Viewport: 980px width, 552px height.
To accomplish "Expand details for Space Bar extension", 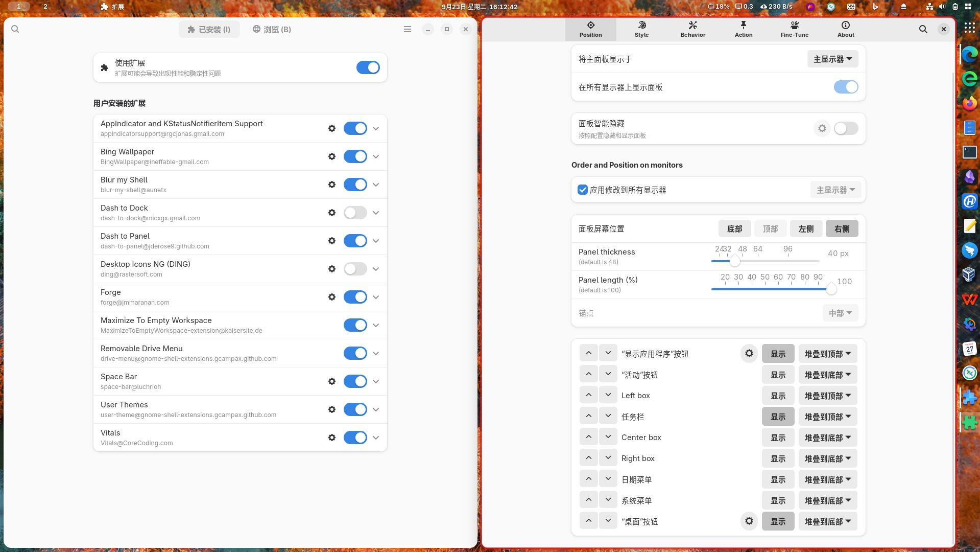I will (x=376, y=381).
